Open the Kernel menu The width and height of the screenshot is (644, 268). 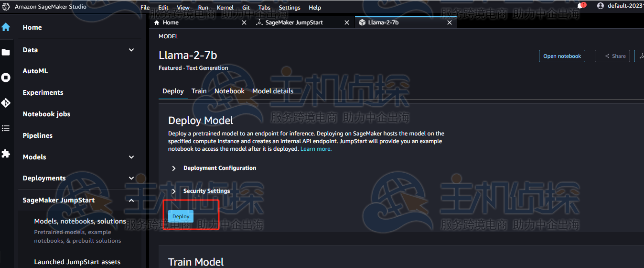[225, 8]
